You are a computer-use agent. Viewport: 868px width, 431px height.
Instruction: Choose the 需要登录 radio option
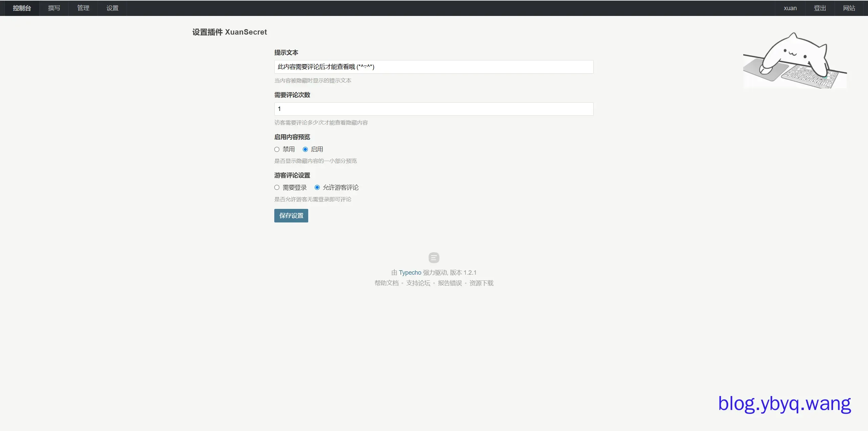pos(277,188)
